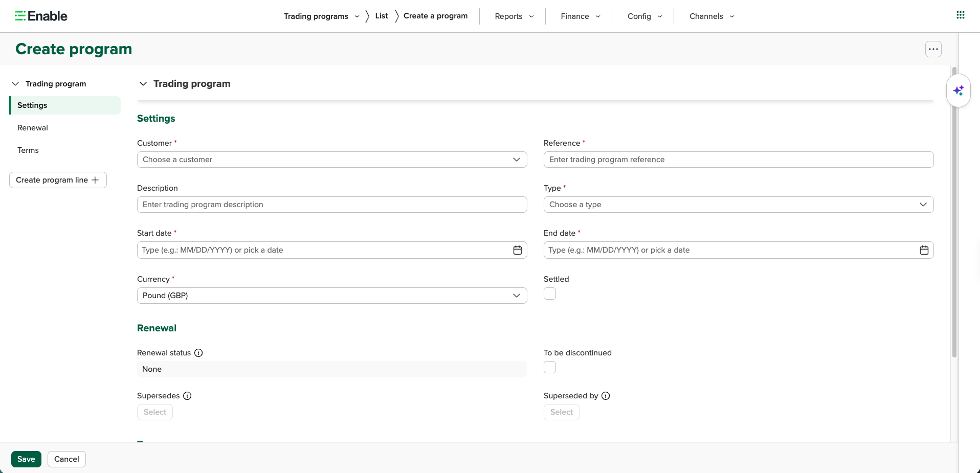Screen dimensions: 980x473
Task: Open the Reports menu
Action: [x=514, y=16]
